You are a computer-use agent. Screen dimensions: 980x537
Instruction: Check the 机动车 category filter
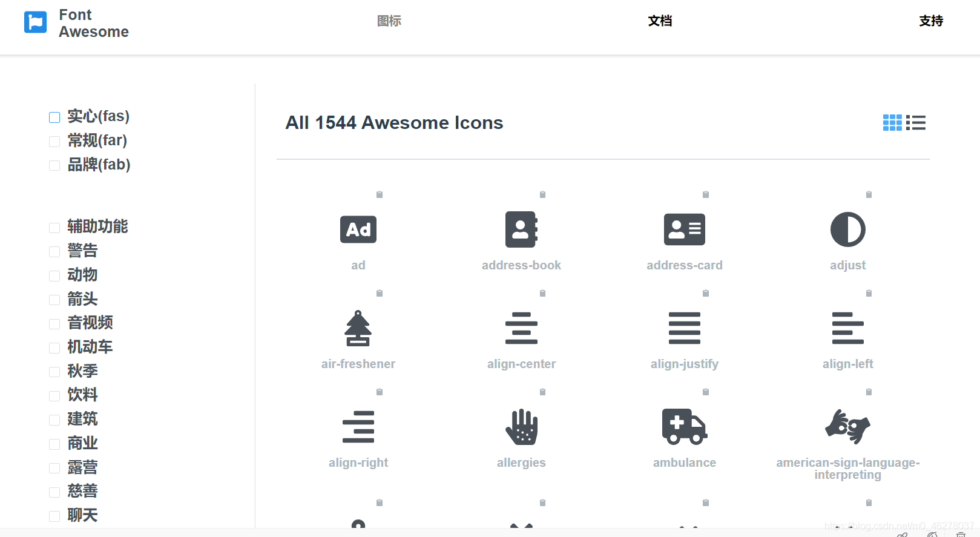click(54, 348)
